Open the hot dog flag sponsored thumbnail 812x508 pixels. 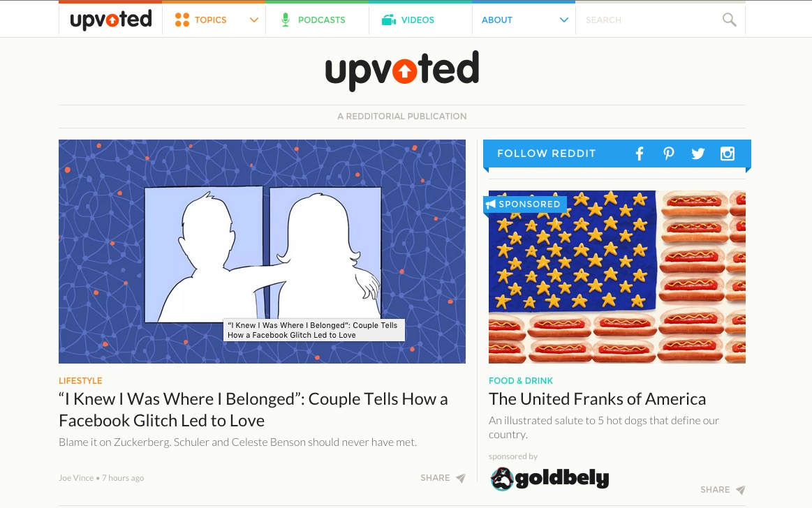[x=617, y=277]
